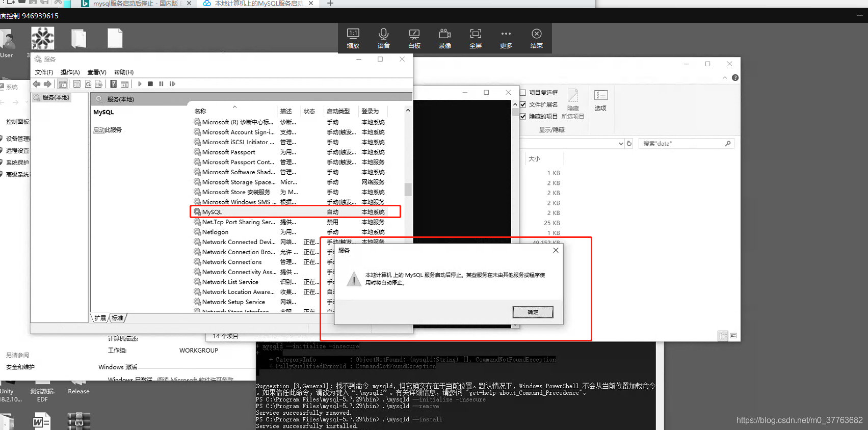Click the 大小 column header in Explorer
Viewport: 868px width, 430px height.
click(544, 159)
